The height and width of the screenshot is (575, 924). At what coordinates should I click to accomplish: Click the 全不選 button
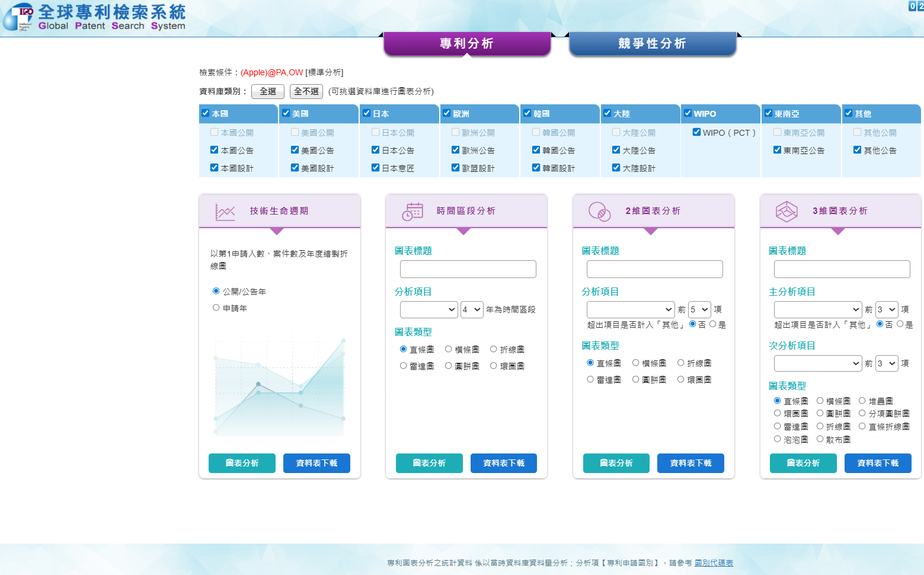pyautogui.click(x=306, y=91)
